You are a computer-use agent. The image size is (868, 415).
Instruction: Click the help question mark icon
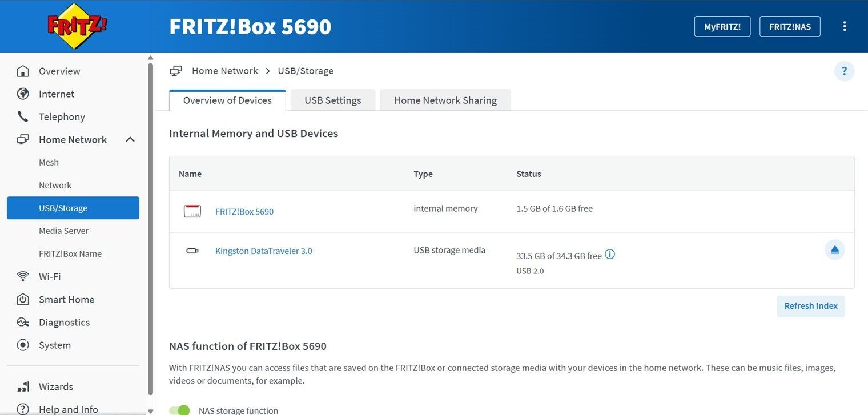pyautogui.click(x=844, y=71)
